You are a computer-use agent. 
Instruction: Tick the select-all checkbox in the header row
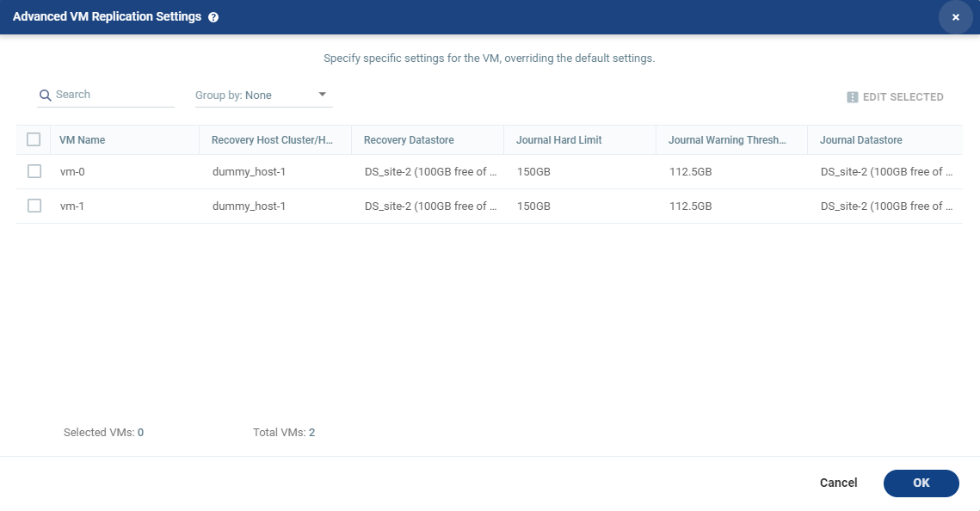pos(34,139)
